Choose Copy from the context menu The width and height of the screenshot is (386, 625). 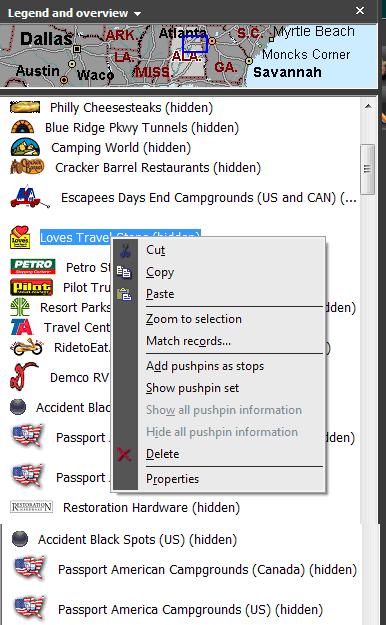(160, 272)
